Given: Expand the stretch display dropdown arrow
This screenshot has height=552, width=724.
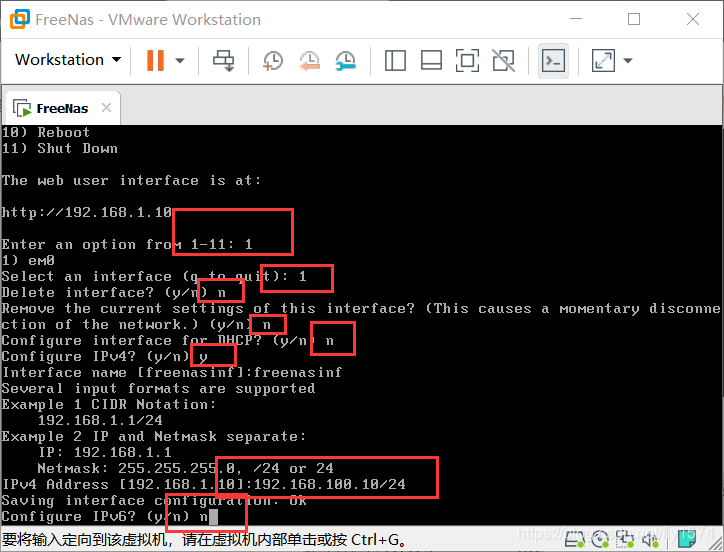Looking at the screenshot, I should click(627, 61).
